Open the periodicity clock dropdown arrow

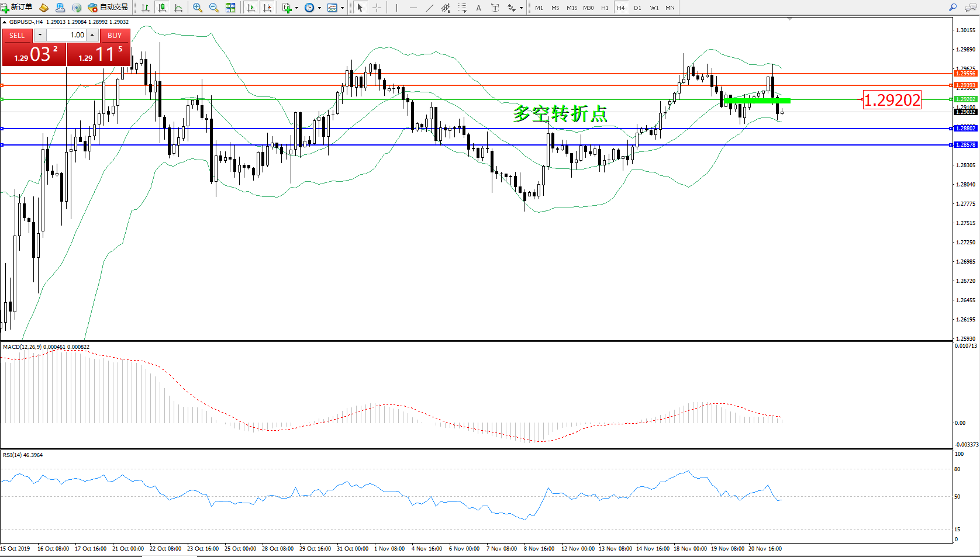(x=319, y=8)
